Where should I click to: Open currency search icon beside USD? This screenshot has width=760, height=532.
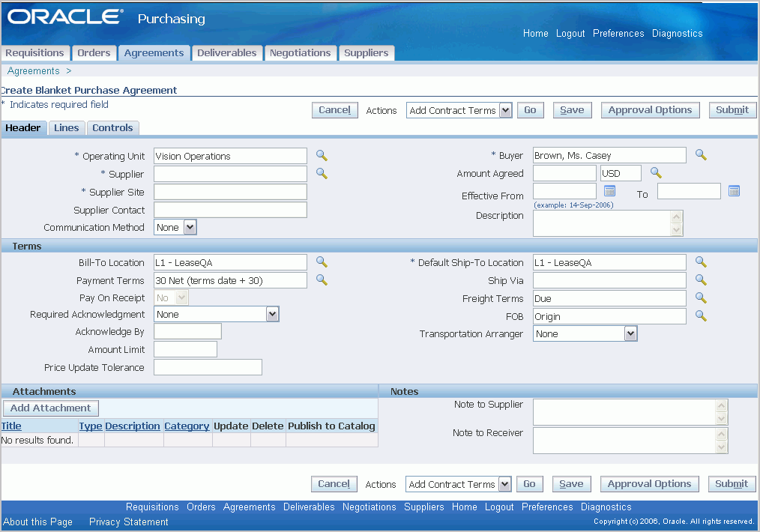[656, 172]
